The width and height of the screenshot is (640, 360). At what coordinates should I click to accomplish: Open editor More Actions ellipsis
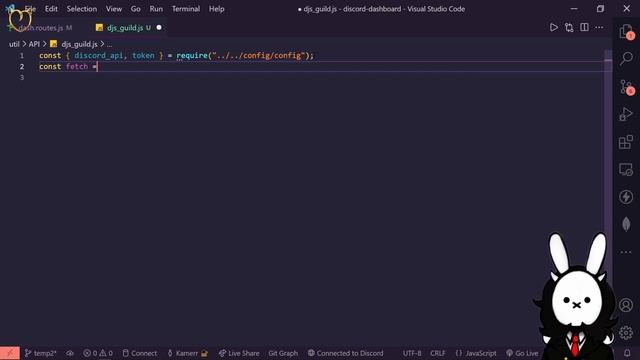click(599, 27)
